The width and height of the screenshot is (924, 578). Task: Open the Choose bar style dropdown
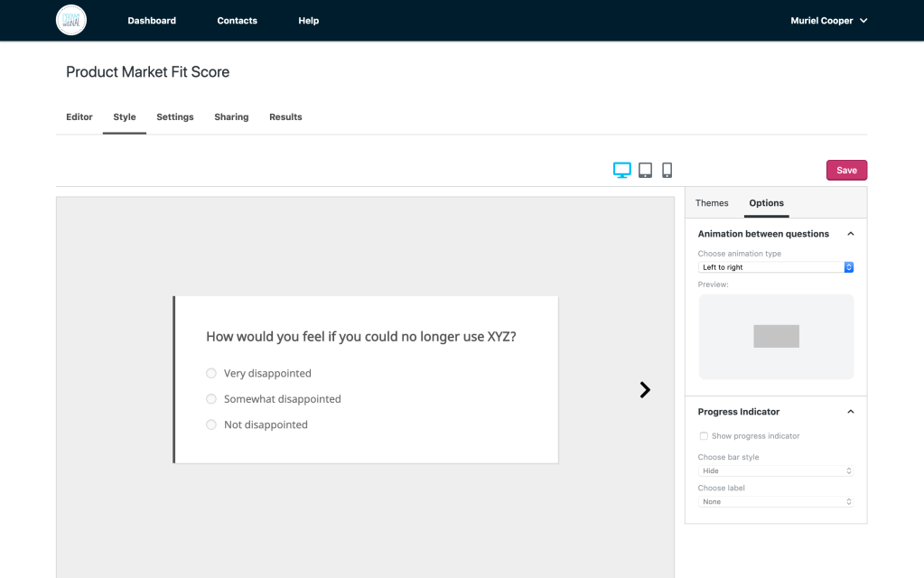(776, 471)
